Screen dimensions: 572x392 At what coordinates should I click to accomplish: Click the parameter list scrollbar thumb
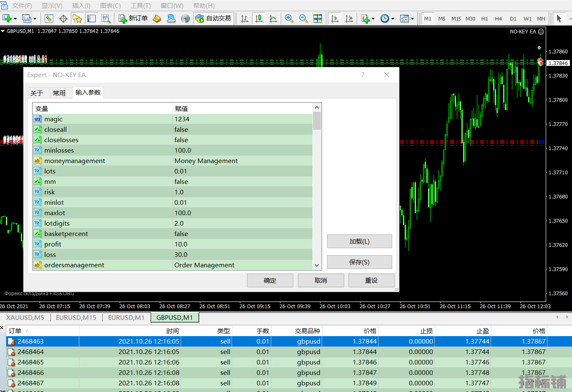317,121
